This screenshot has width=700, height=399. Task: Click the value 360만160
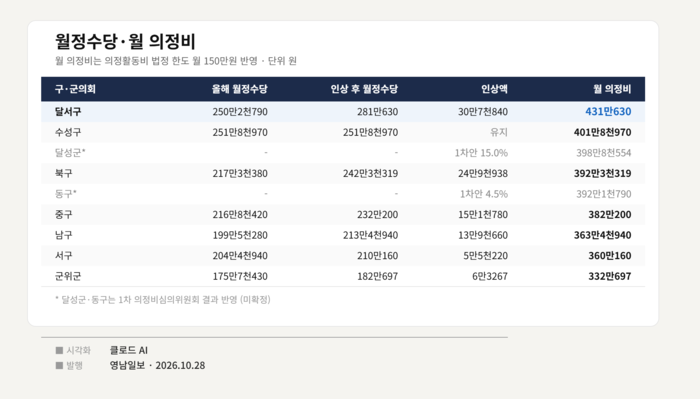pos(610,255)
